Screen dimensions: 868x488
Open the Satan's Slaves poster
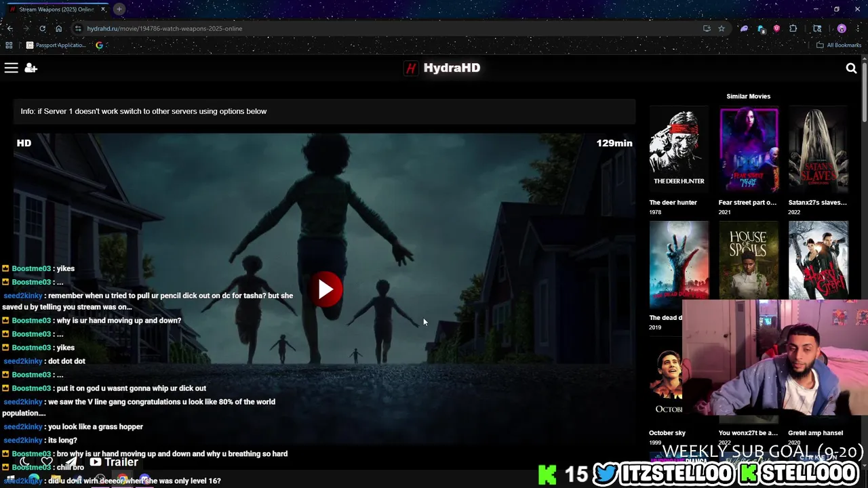point(818,150)
